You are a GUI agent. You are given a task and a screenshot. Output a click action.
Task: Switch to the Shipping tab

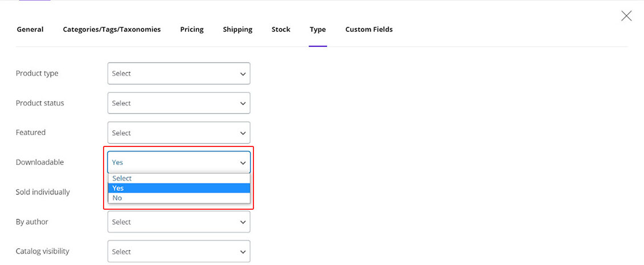pyautogui.click(x=237, y=30)
